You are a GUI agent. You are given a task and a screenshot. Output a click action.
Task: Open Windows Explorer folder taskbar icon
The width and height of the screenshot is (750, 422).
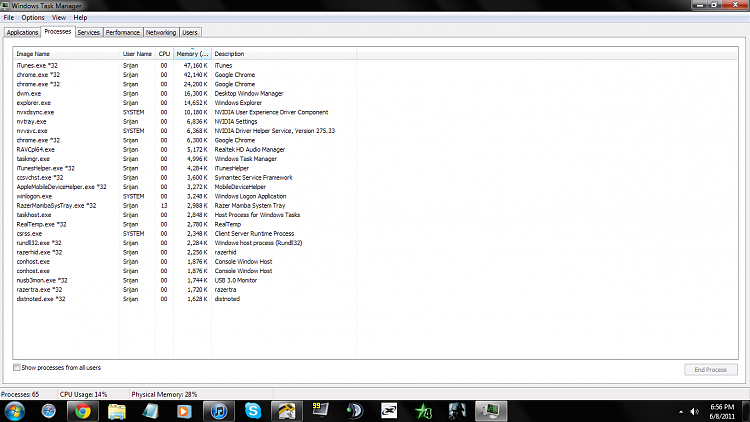click(x=116, y=411)
